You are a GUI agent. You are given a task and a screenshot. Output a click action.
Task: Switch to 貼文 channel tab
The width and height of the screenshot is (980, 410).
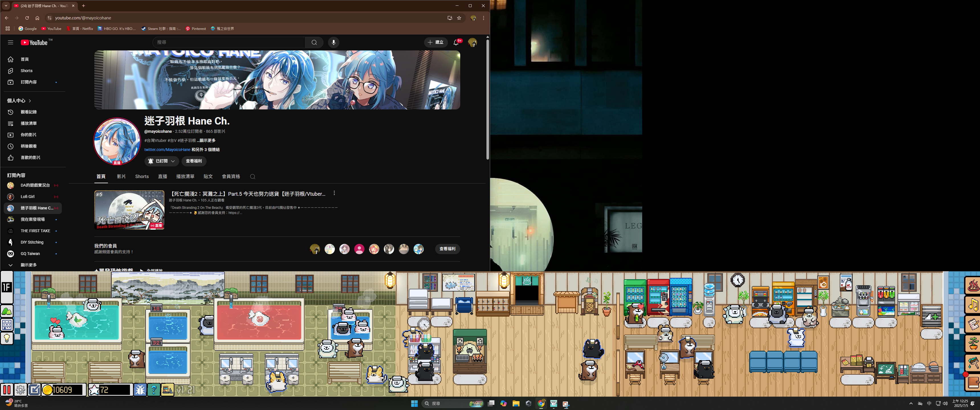(x=208, y=176)
